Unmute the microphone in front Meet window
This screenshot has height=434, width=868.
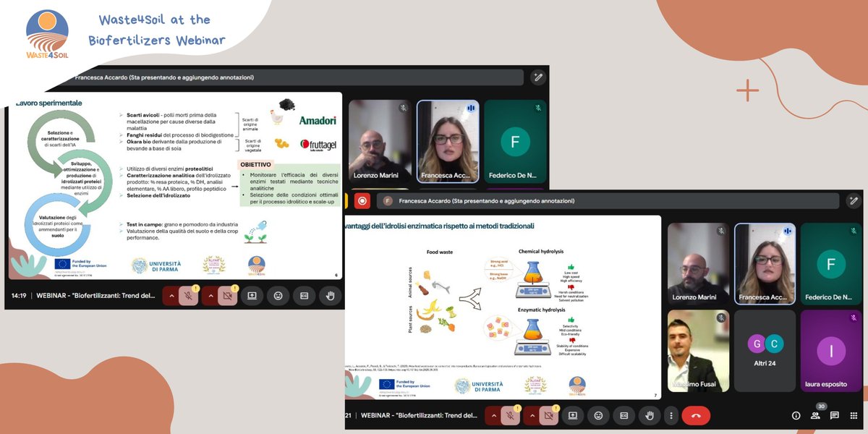(x=511, y=415)
